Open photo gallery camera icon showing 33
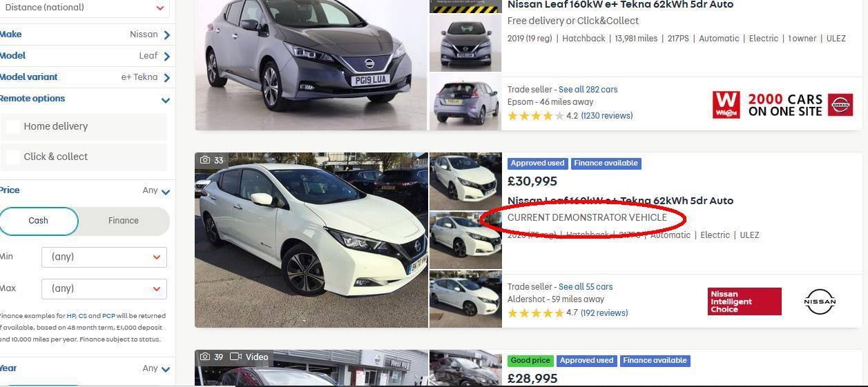This screenshot has height=387, width=868. [x=205, y=160]
